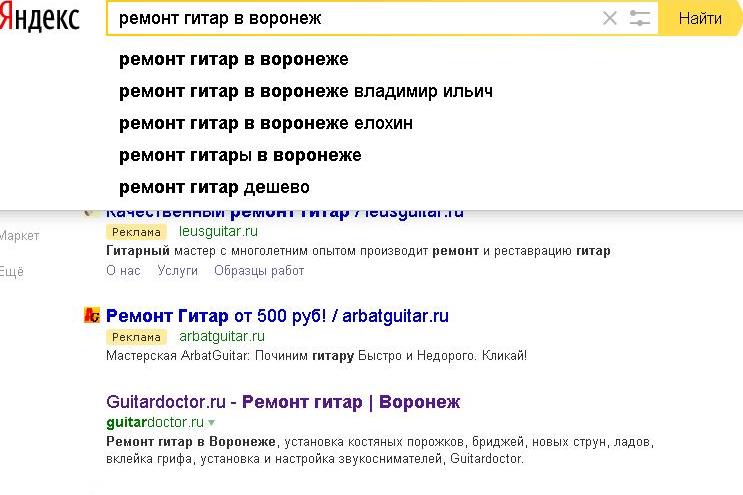
Task: Expand the dropdown arrow next to guitardoctor.ru
Action: click(211, 422)
